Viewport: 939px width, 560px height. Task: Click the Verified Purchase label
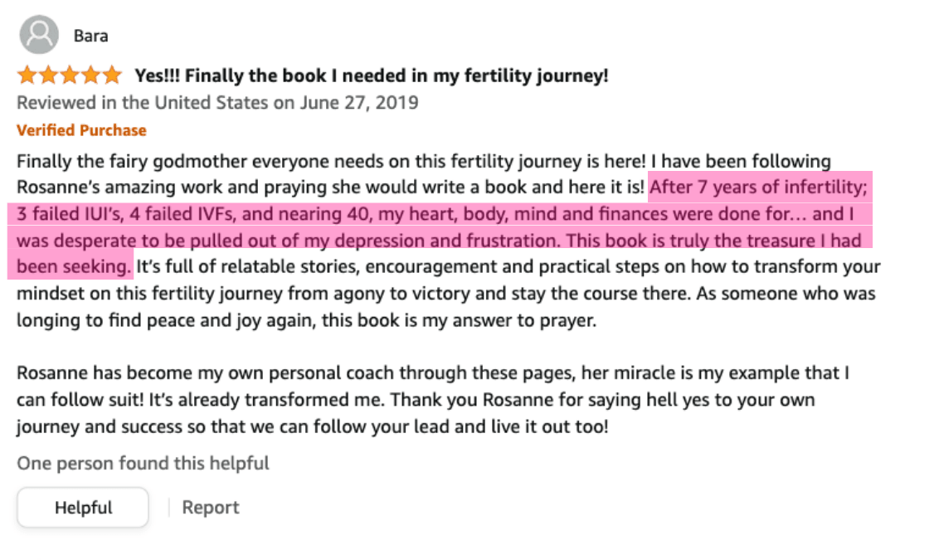(81, 130)
